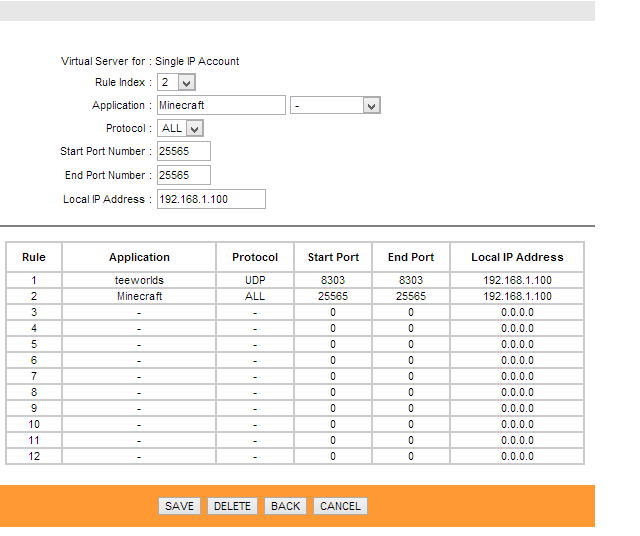The width and height of the screenshot is (640, 536).
Task: Click the Application column header
Action: pos(139,257)
